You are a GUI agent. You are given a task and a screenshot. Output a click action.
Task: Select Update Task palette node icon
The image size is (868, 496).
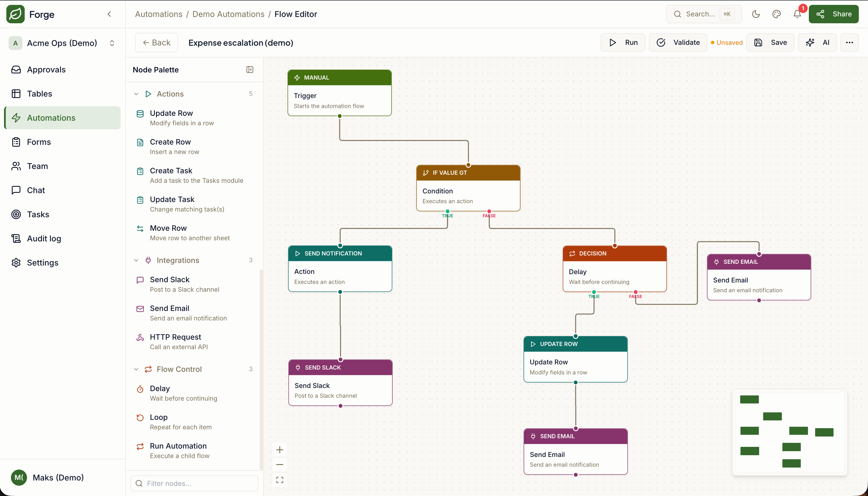pos(140,200)
